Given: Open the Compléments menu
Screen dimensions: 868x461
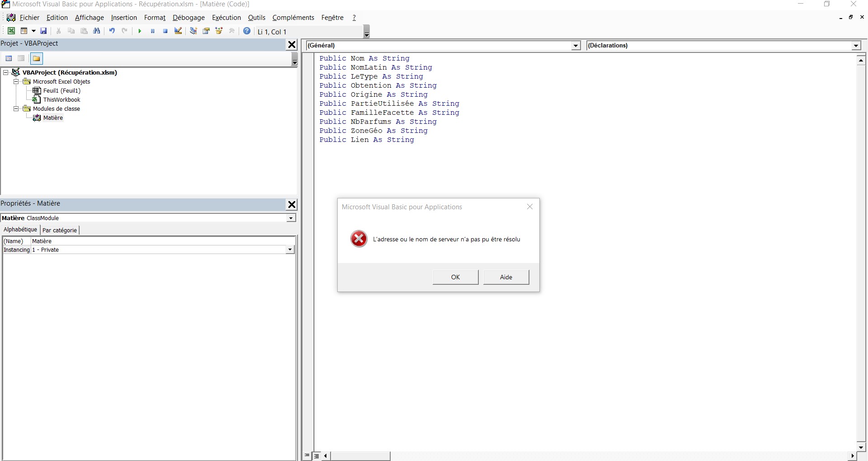Looking at the screenshot, I should (293, 18).
